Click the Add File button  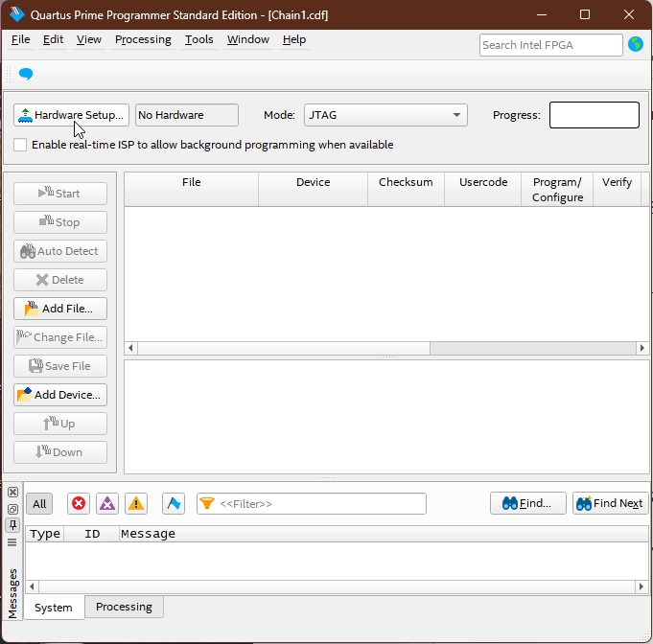60,309
